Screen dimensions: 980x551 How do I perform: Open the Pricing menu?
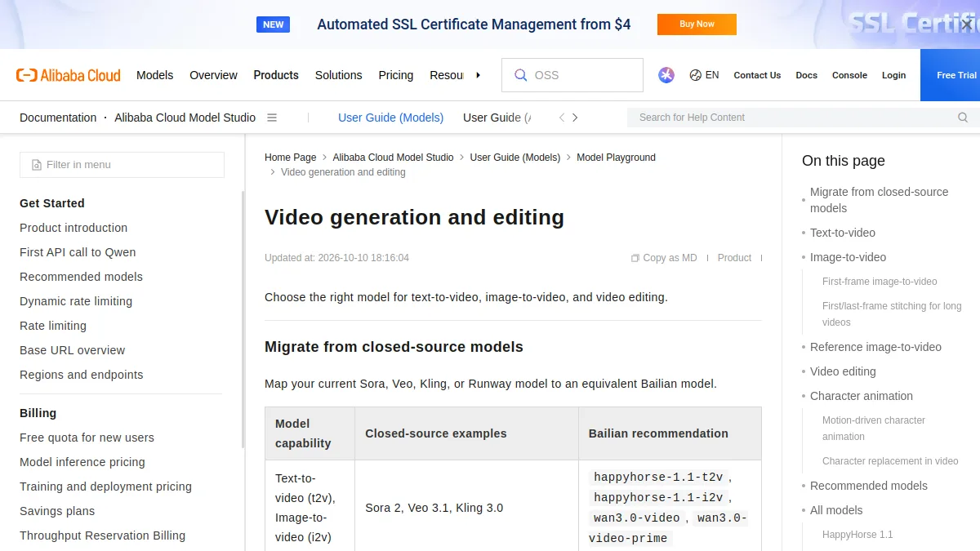[396, 75]
